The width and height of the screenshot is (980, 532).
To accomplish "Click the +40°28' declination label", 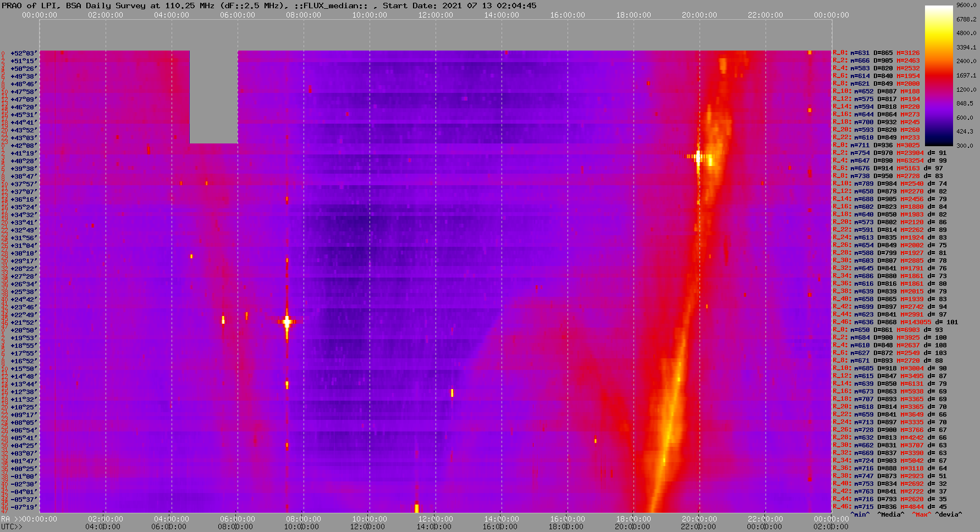I will tap(24, 161).
